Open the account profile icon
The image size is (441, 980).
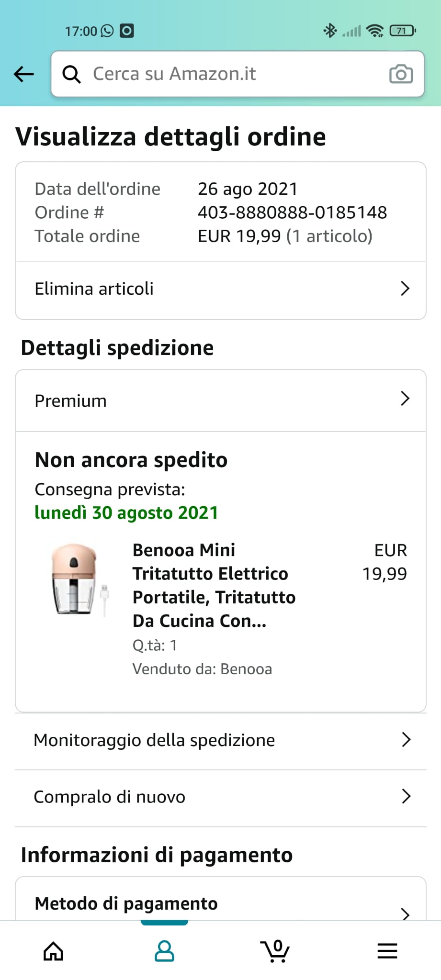164,951
